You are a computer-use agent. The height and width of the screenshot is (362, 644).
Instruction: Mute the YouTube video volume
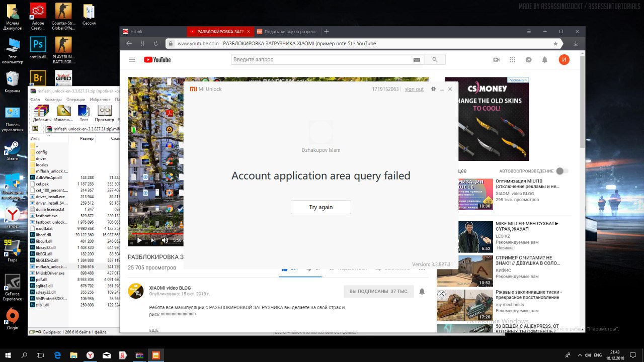coord(165,240)
